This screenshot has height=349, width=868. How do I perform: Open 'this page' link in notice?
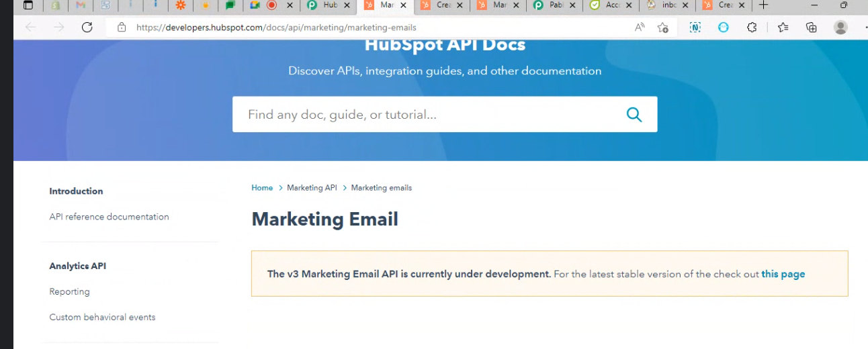click(x=783, y=274)
